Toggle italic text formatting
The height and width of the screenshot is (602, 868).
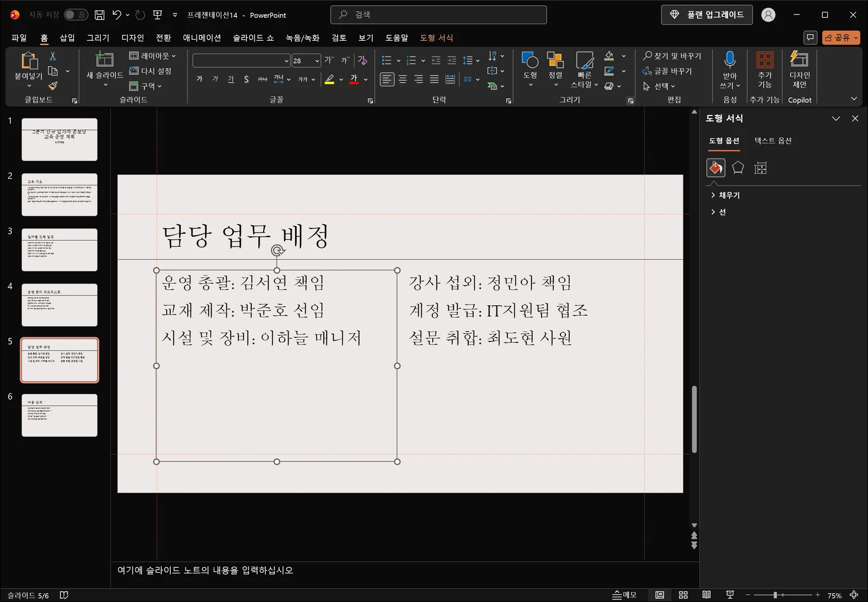pos(215,79)
